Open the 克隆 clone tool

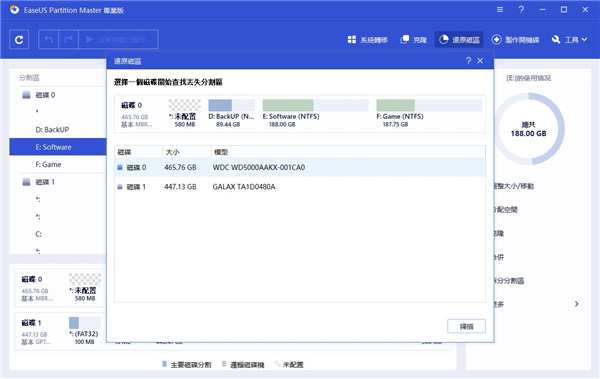413,40
